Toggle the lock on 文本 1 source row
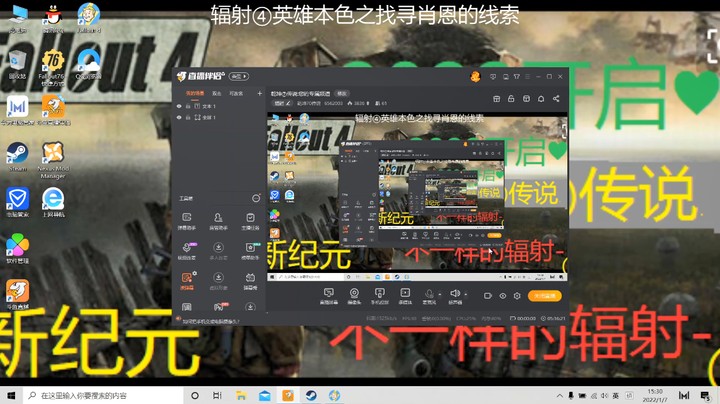720x404 pixels. tap(188, 106)
